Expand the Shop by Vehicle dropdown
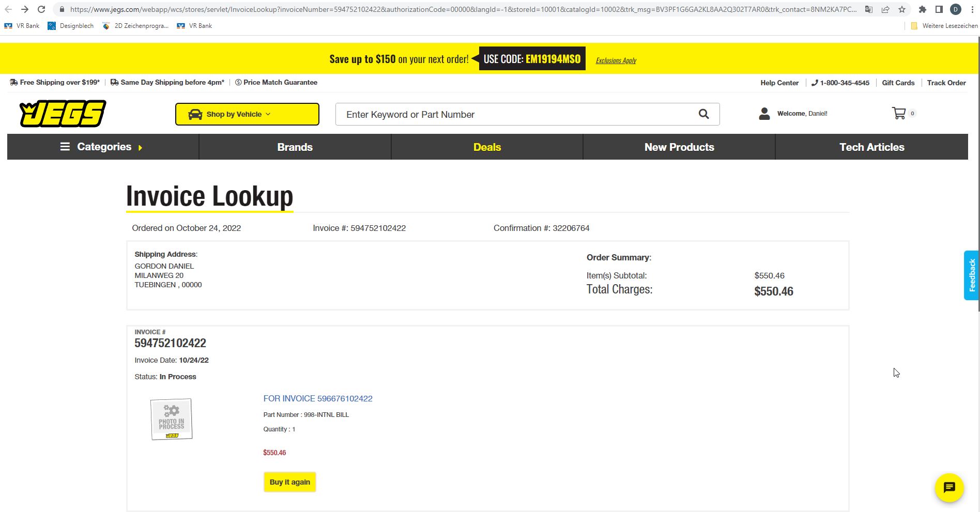Screen dimensions: 980x512 [247, 114]
